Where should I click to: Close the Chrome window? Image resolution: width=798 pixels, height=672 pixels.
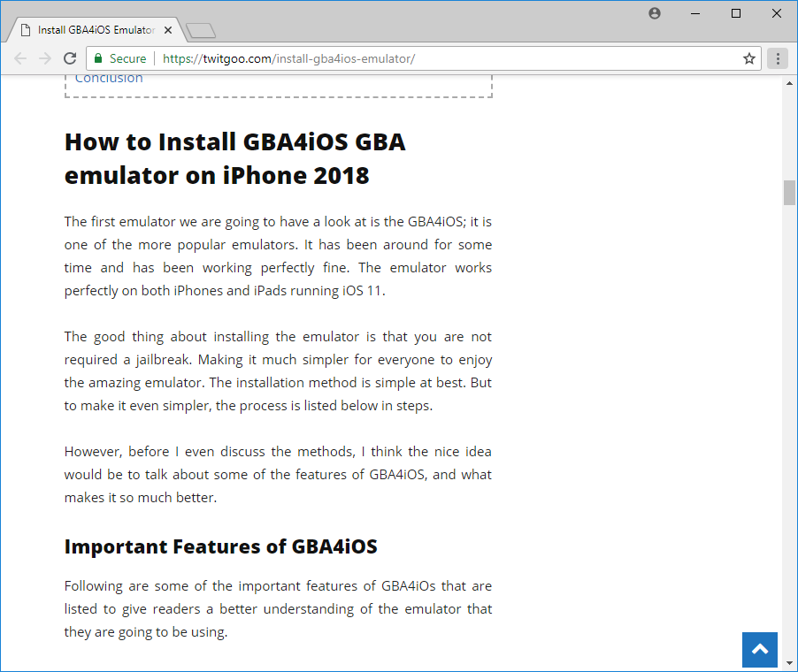pos(777,13)
